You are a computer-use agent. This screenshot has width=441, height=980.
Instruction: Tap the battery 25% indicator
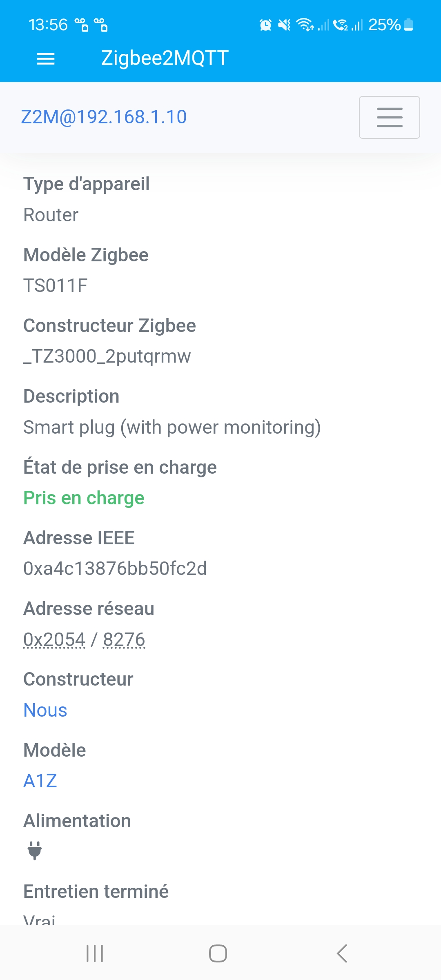point(391,25)
